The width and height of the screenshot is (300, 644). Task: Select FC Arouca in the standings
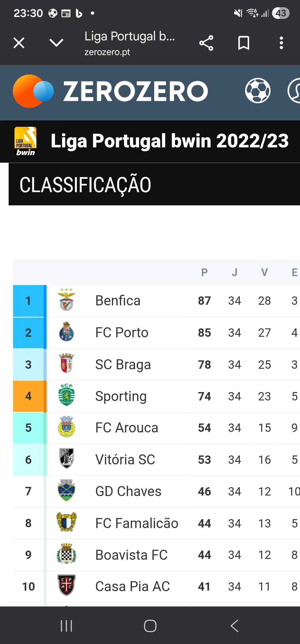pyautogui.click(x=127, y=428)
